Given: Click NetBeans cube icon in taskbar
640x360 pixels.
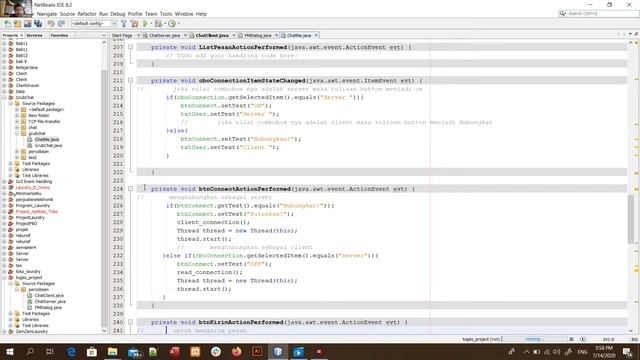Looking at the screenshot, I should tap(278, 351).
